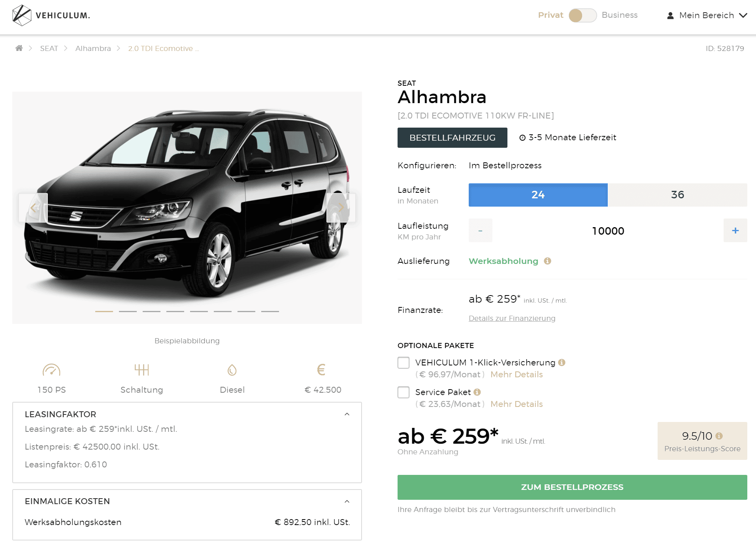Show next car image with right arrow
Screen dimensions: 756x546
341,207
